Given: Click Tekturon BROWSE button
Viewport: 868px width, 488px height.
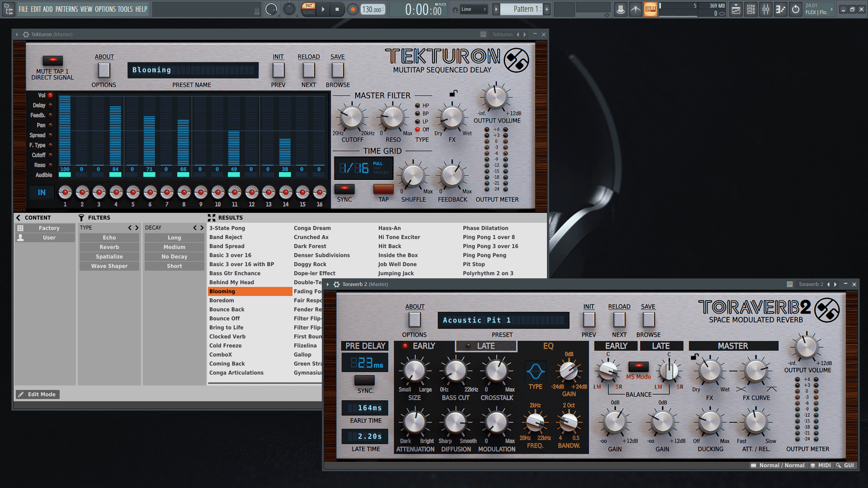Looking at the screenshot, I should pos(338,70).
